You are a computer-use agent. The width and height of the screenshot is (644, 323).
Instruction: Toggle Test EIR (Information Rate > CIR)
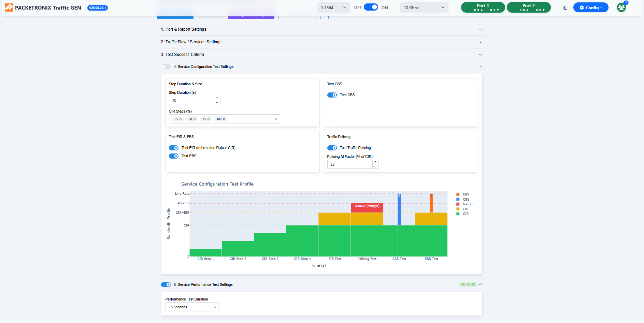pyautogui.click(x=174, y=148)
